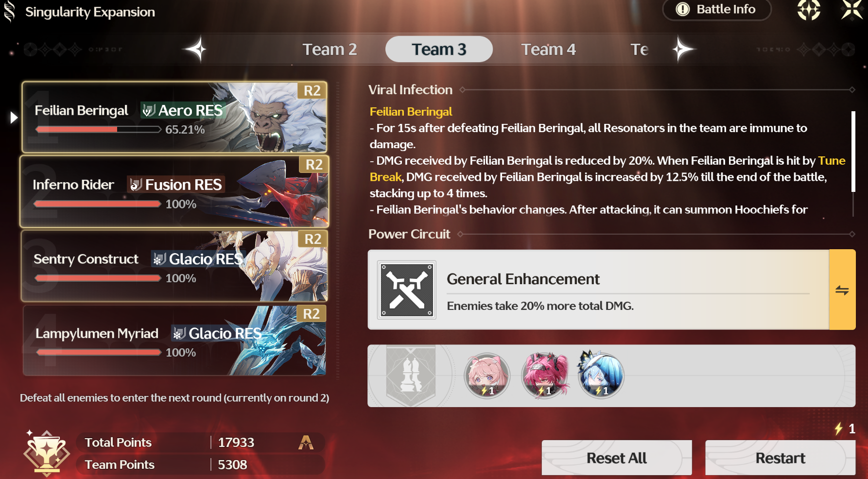The height and width of the screenshot is (479, 868).
Task: Click the Viral Infection description scrollbar
Action: 853,152
